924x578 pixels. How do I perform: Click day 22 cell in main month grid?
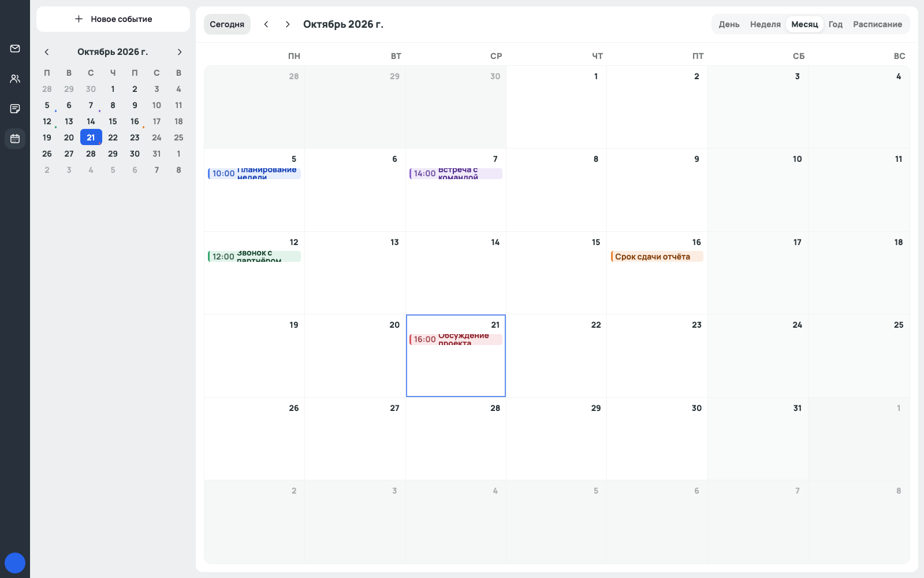(556, 356)
